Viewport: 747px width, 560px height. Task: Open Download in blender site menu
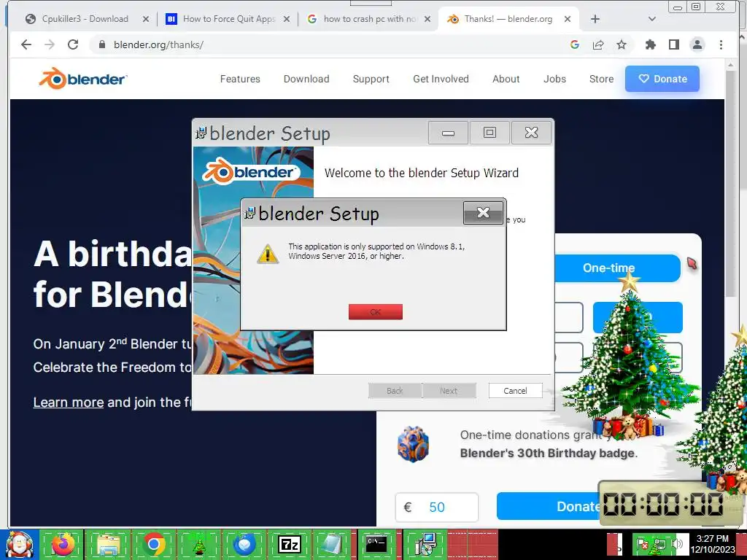coord(306,79)
